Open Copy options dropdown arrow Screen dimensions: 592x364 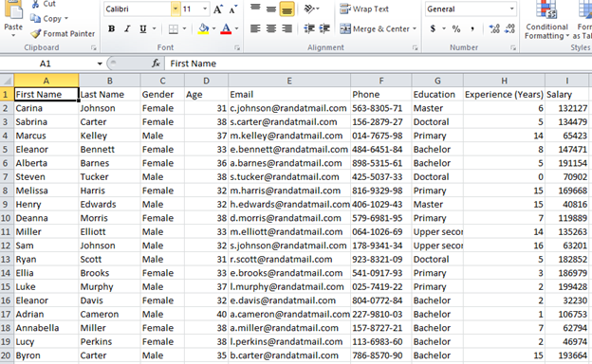pyautogui.click(x=66, y=18)
